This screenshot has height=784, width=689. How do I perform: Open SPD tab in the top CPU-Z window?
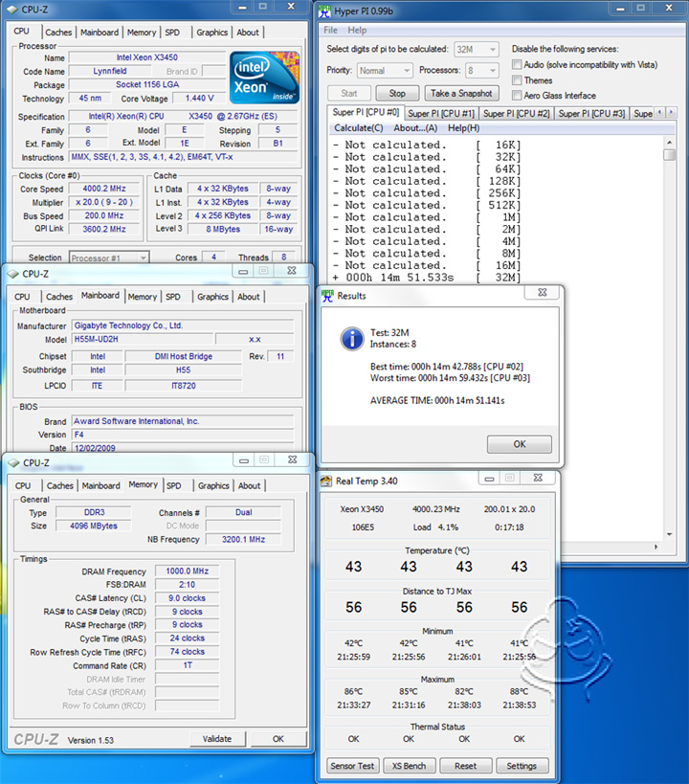tap(172, 32)
